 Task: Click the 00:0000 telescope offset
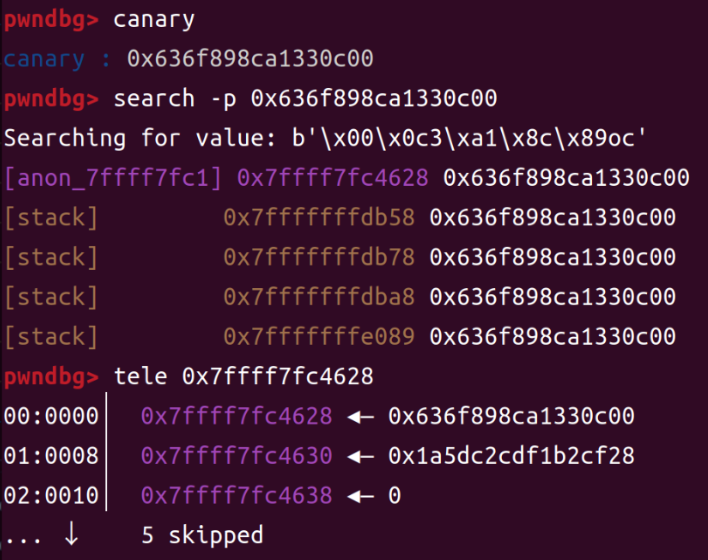pos(51,416)
